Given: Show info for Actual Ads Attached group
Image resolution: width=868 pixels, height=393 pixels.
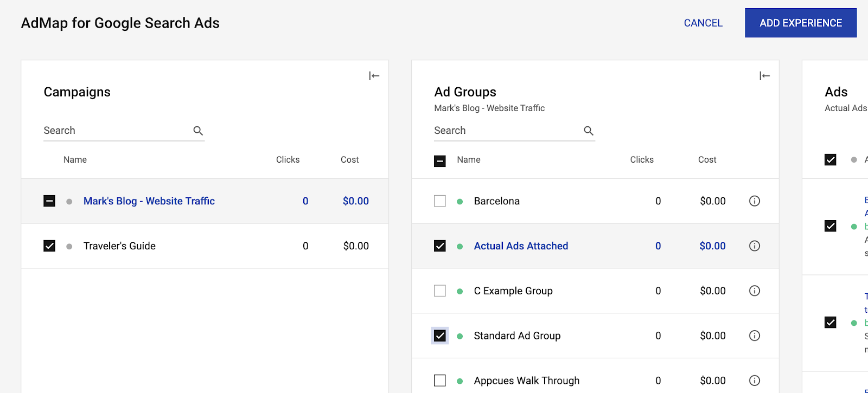Looking at the screenshot, I should pos(754,246).
